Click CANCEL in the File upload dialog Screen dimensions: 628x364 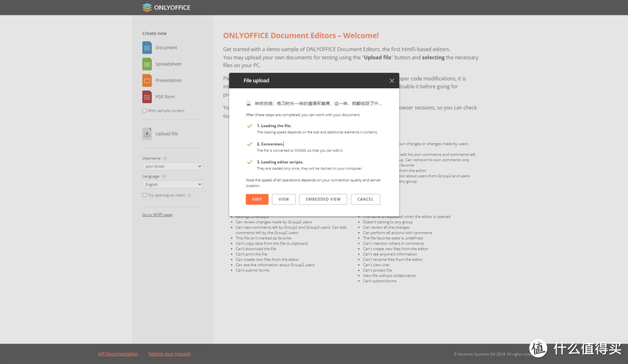[365, 199]
